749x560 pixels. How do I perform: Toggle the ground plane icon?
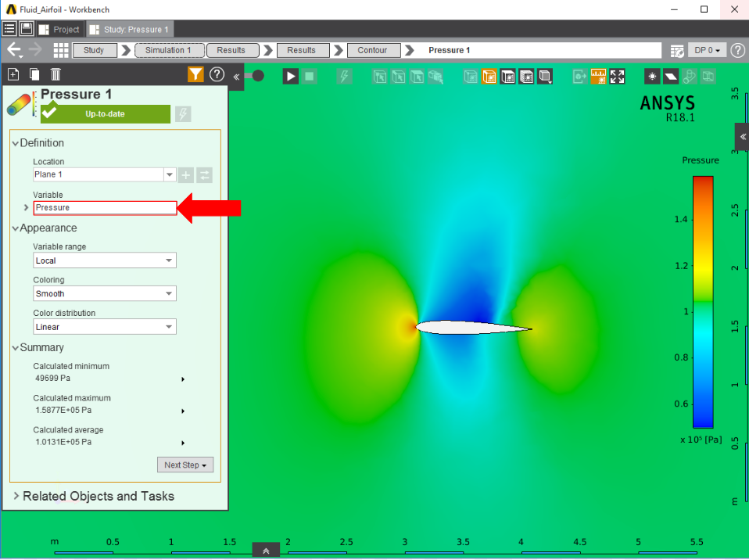(671, 77)
